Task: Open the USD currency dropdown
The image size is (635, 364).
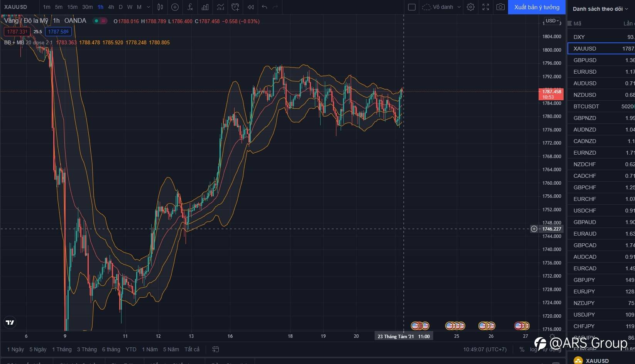Action: pos(552,21)
